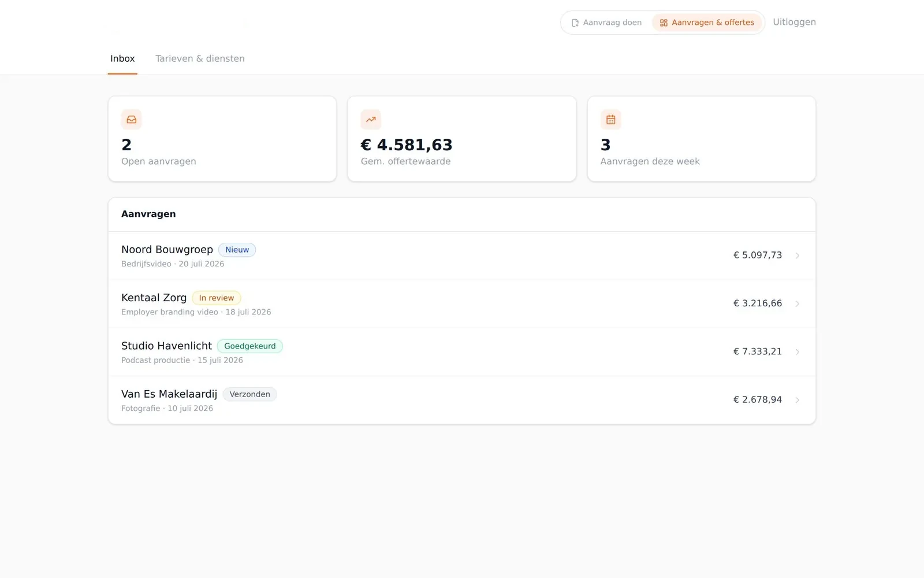Click the amount € 3.216,66
Viewport: 924px width, 578px height.
(x=758, y=303)
